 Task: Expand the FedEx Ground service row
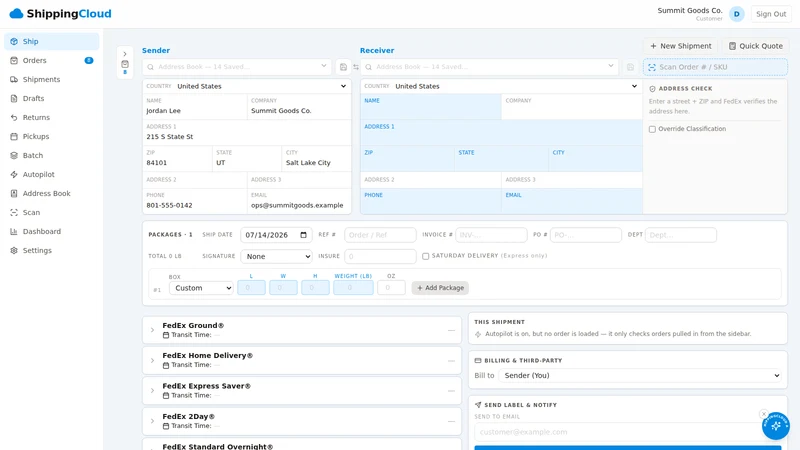pyautogui.click(x=302, y=330)
